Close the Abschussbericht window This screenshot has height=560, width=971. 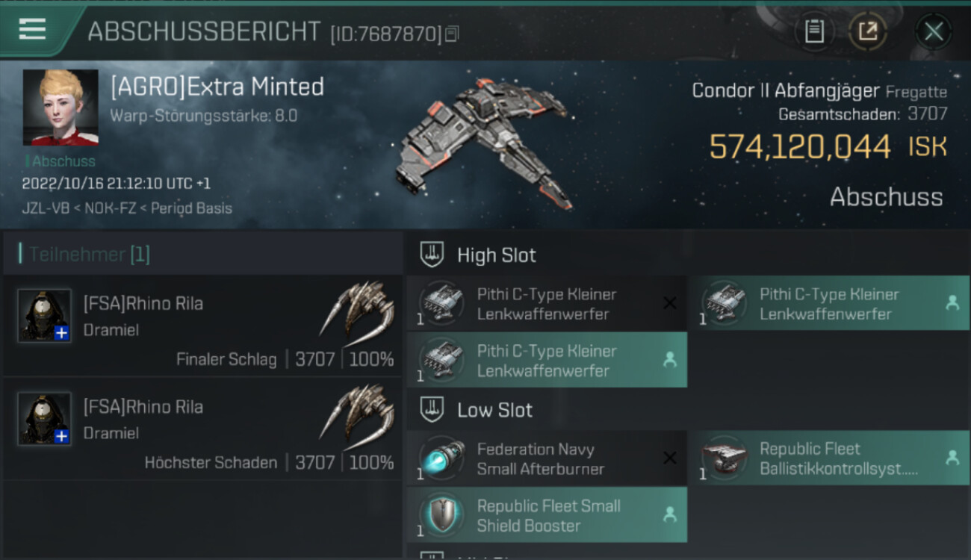933,31
